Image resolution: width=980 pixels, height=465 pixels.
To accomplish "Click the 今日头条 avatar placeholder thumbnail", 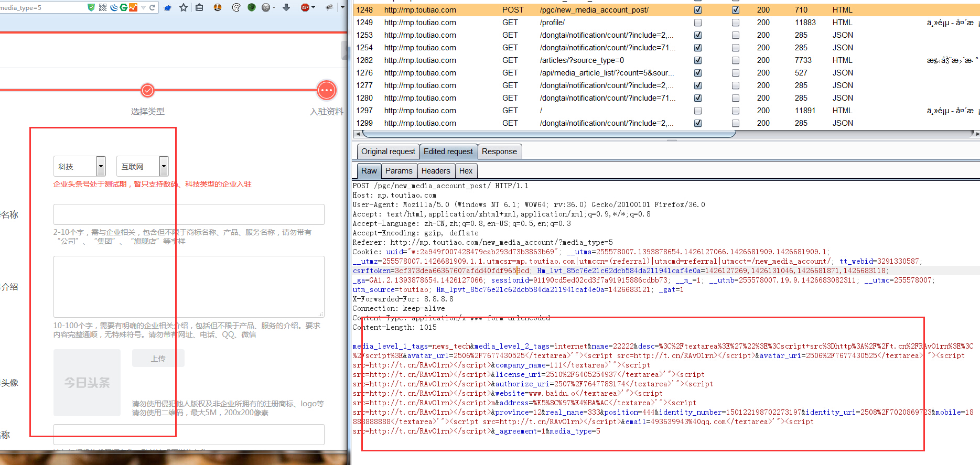I will (x=87, y=383).
